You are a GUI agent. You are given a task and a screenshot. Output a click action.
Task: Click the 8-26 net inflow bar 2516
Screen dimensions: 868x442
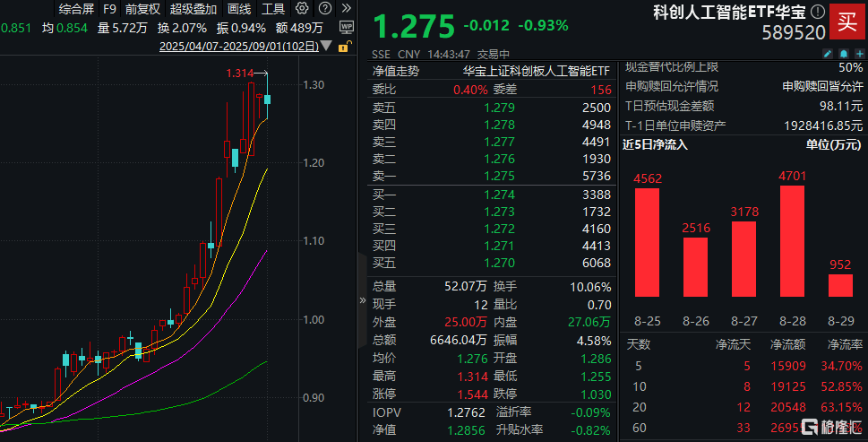coord(695,267)
